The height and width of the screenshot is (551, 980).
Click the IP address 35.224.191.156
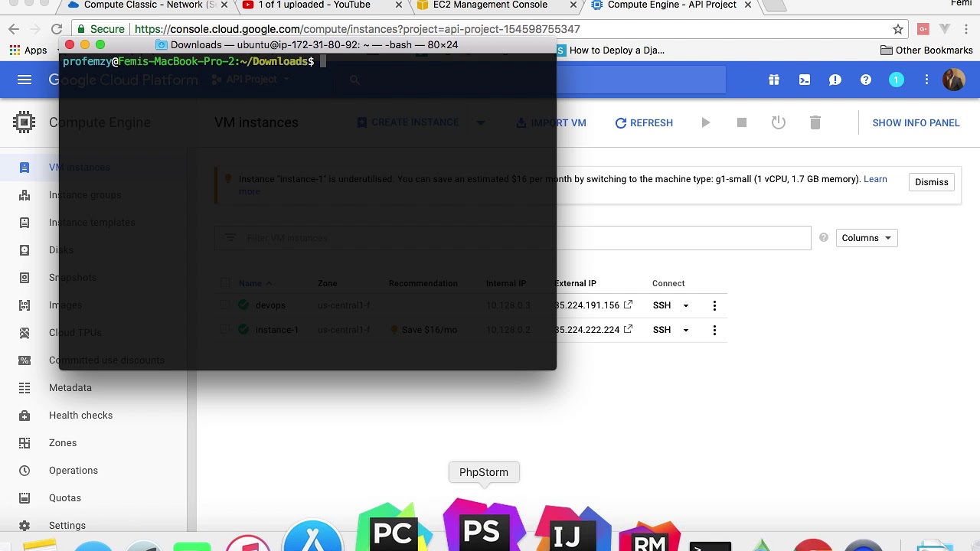[587, 305]
